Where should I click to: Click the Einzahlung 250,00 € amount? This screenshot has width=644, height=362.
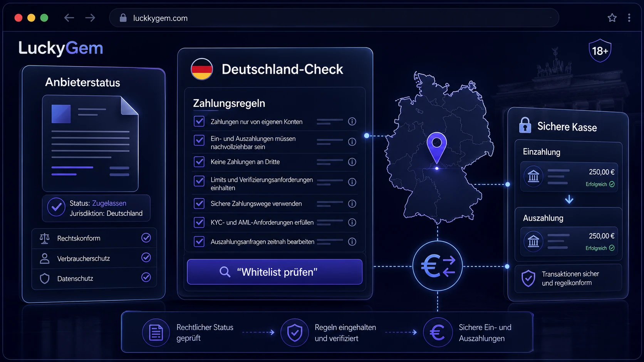point(602,172)
